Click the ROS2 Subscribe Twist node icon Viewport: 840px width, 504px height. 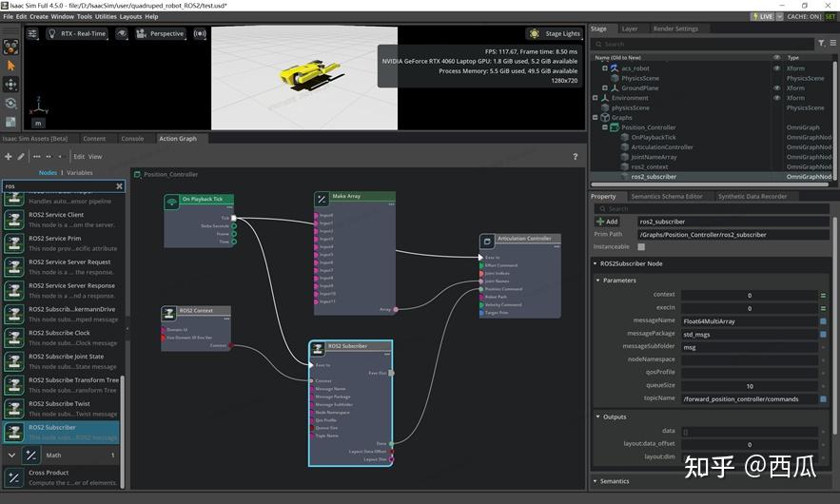[14, 409]
